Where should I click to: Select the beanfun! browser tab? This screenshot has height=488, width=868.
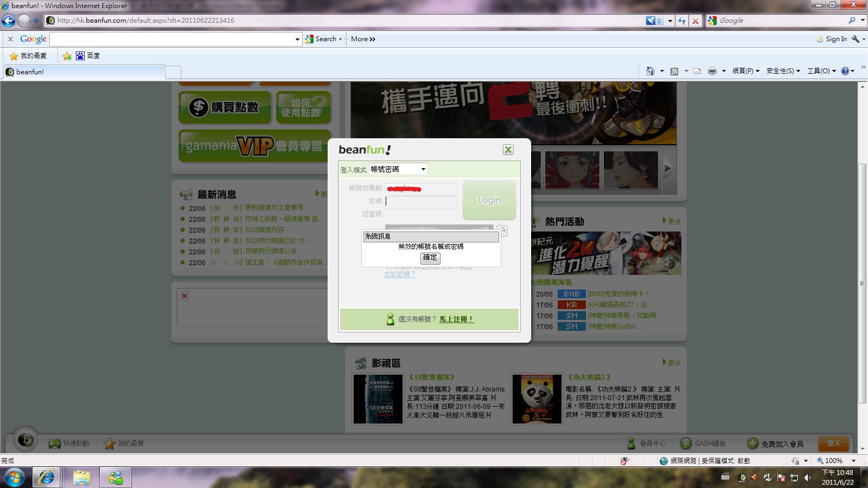tap(84, 72)
